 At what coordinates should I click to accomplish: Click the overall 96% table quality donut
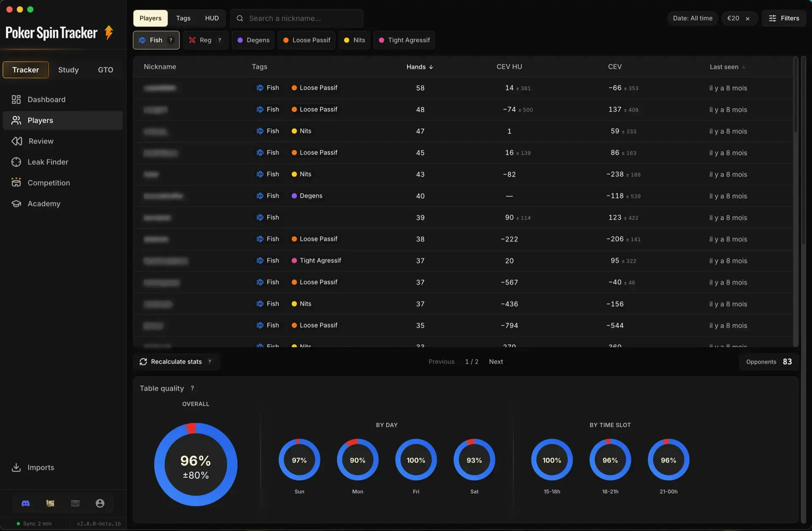tap(195, 465)
